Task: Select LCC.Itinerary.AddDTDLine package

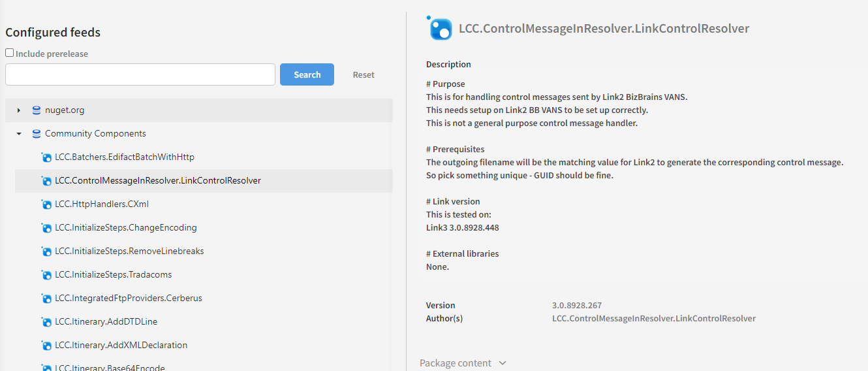Action: [x=106, y=322]
